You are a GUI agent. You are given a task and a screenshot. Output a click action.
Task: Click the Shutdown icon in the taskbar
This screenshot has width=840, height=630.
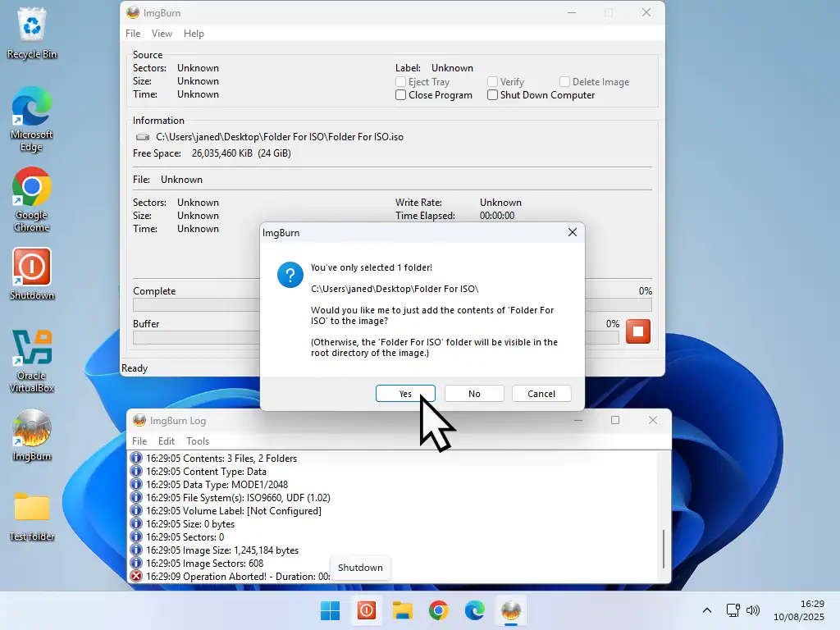(367, 610)
